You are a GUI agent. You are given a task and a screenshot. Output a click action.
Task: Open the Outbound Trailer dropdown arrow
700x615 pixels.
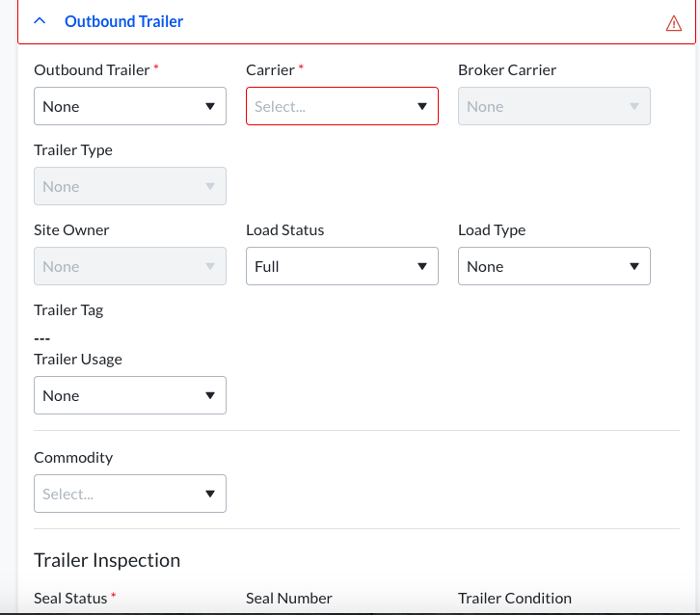210,106
